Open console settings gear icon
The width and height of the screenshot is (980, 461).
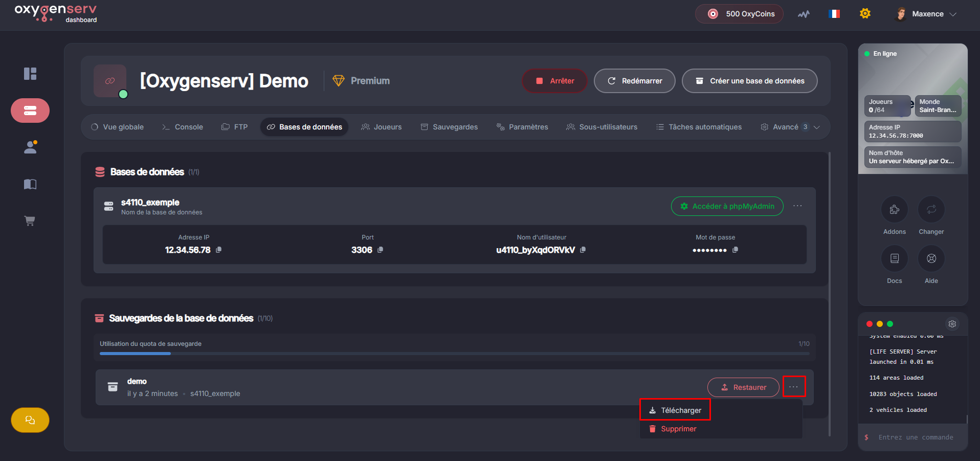[x=952, y=324]
